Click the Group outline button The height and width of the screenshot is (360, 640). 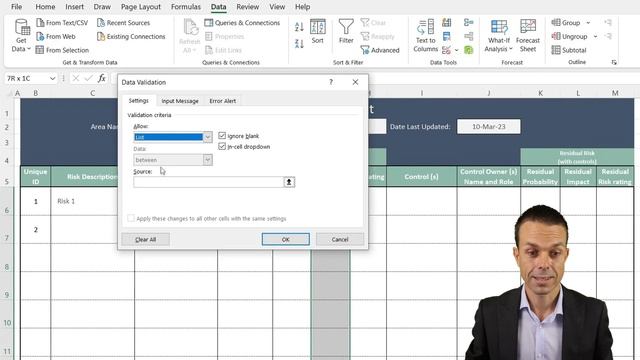[566, 22]
